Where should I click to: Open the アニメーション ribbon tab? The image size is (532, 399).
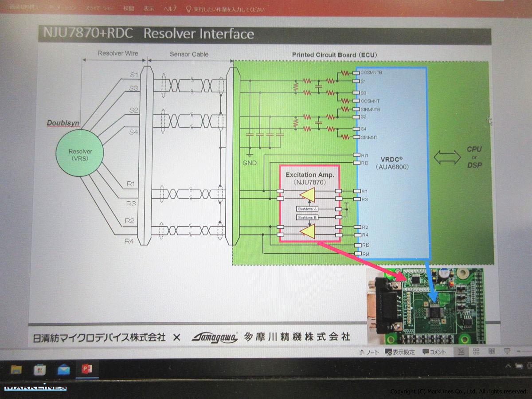pos(63,8)
